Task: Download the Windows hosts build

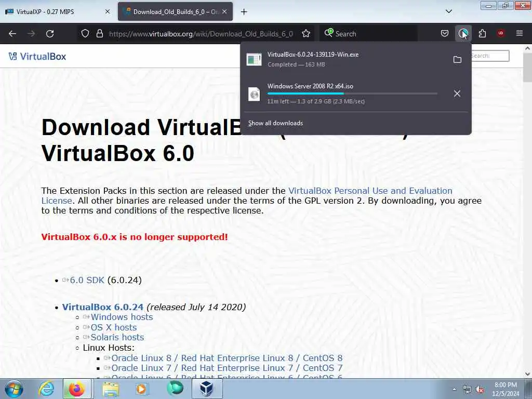Action: pyautogui.click(x=122, y=317)
